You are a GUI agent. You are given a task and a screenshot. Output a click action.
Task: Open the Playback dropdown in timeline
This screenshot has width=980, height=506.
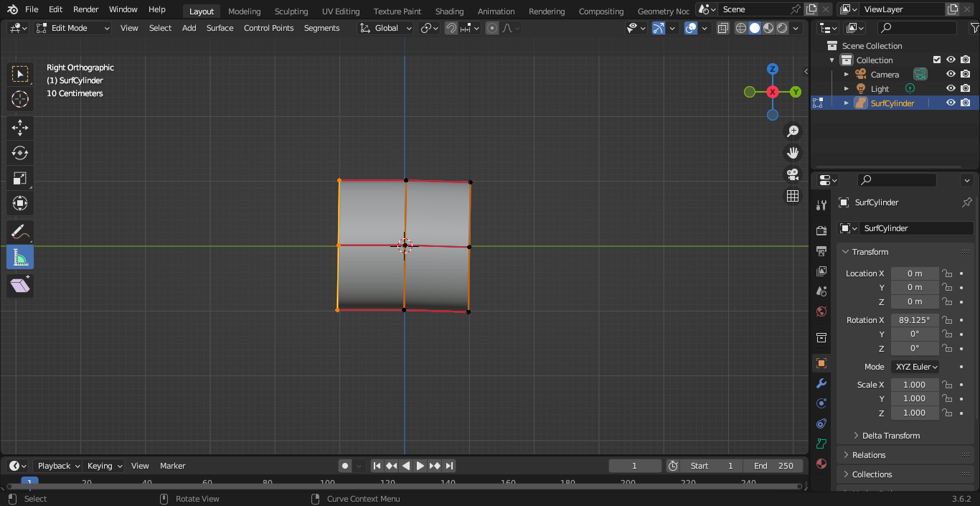tap(57, 466)
